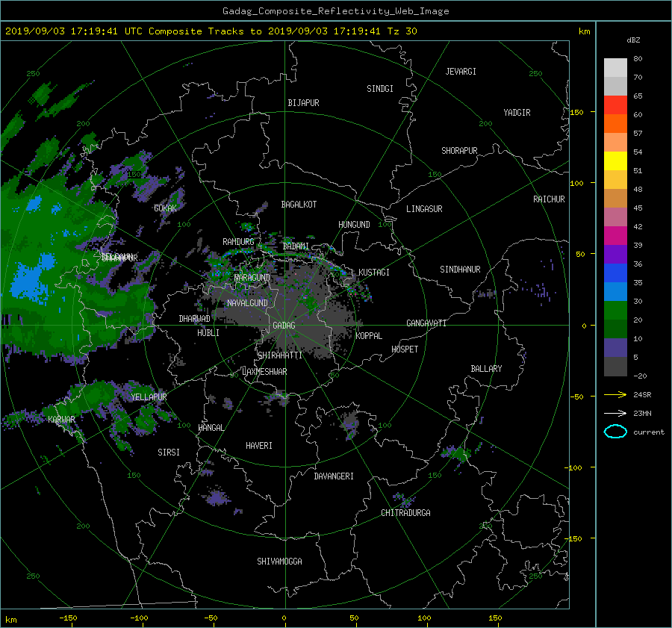Click the SINDHANUR city label

pyautogui.click(x=460, y=270)
